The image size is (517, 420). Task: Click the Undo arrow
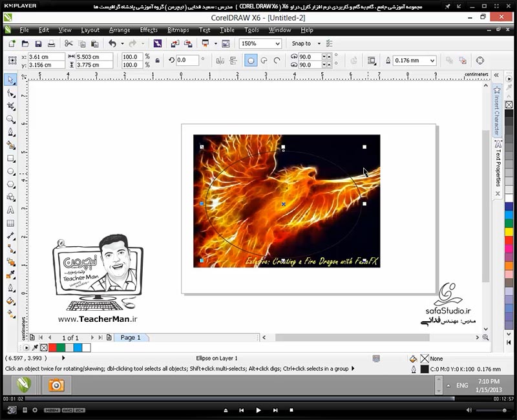(x=112, y=43)
